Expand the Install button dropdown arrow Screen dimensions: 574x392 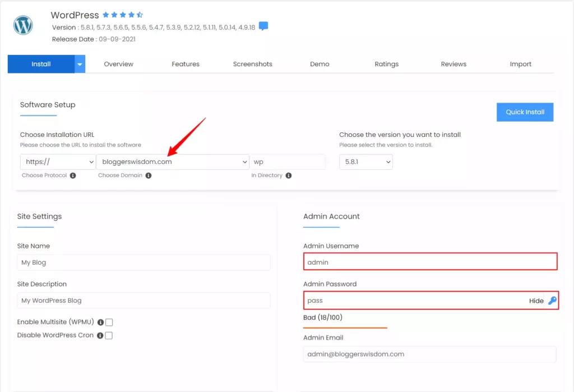[x=80, y=64]
